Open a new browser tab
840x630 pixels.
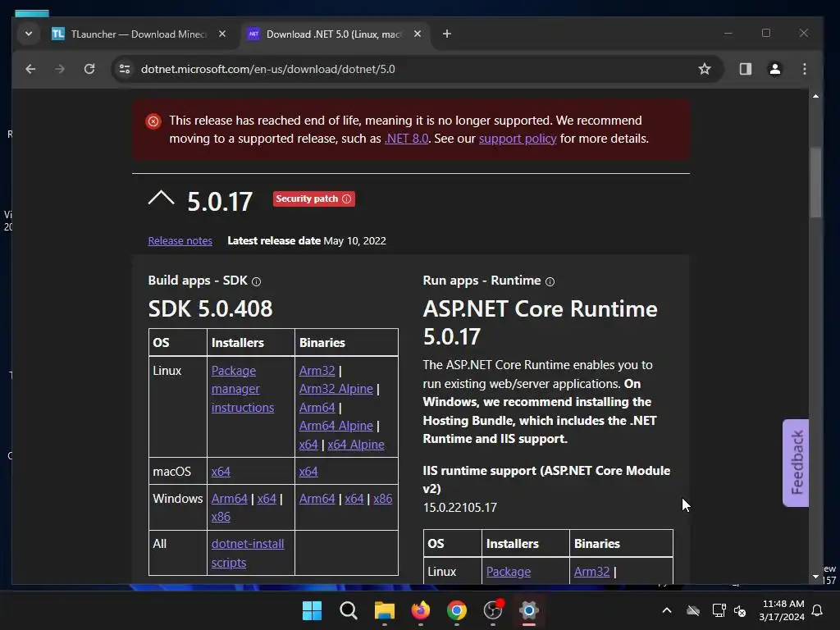pos(447,34)
